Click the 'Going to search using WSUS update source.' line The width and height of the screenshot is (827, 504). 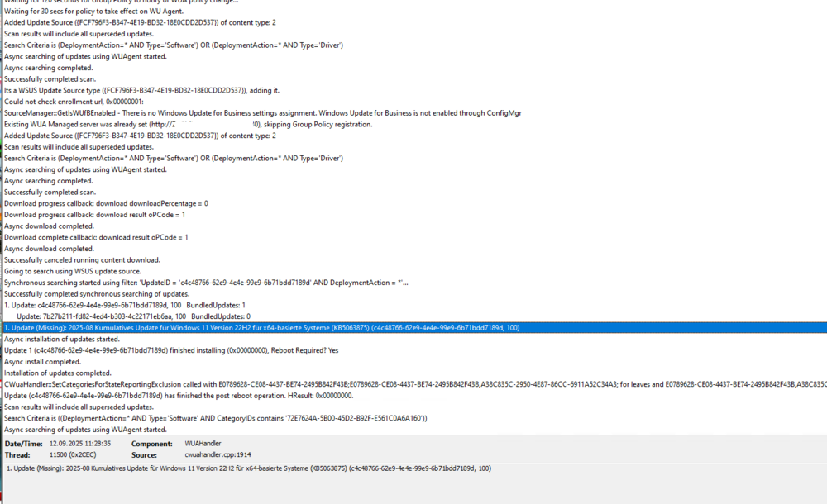[73, 272]
